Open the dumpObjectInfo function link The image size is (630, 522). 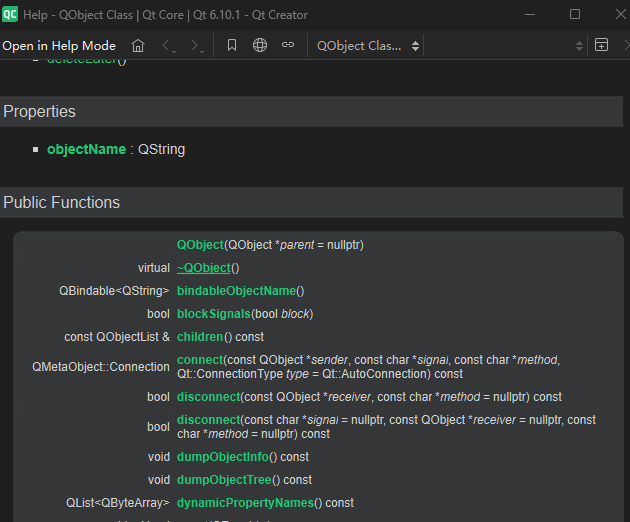pyautogui.click(x=223, y=457)
